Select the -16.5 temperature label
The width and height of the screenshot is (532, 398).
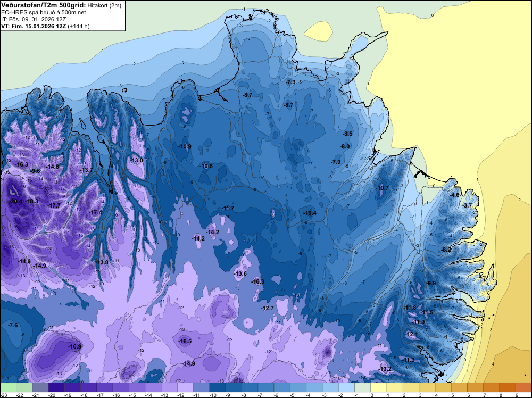(185, 342)
